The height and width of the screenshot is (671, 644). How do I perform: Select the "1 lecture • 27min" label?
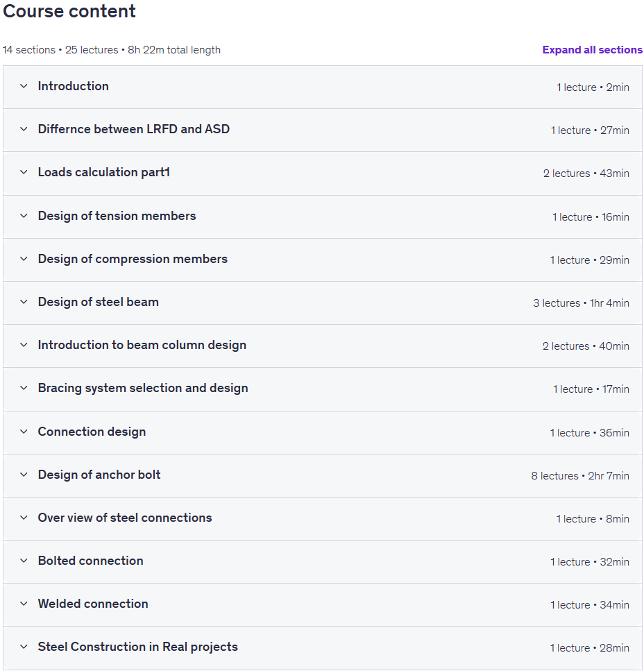point(590,130)
